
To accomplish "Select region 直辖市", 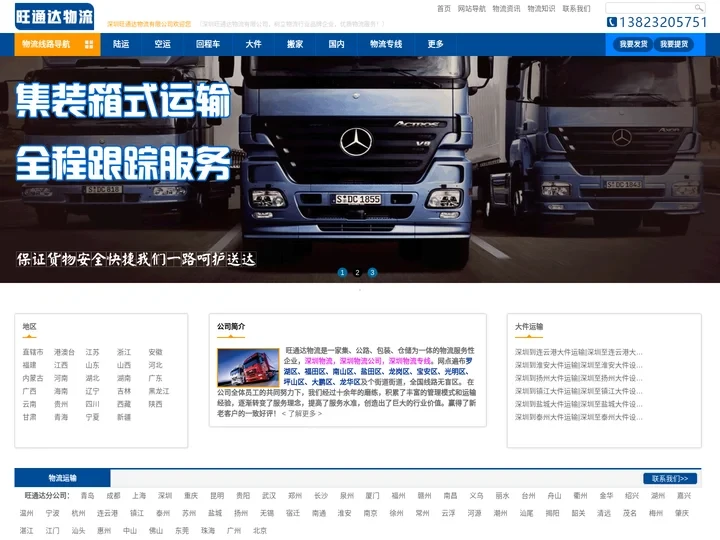I will coord(33,352).
